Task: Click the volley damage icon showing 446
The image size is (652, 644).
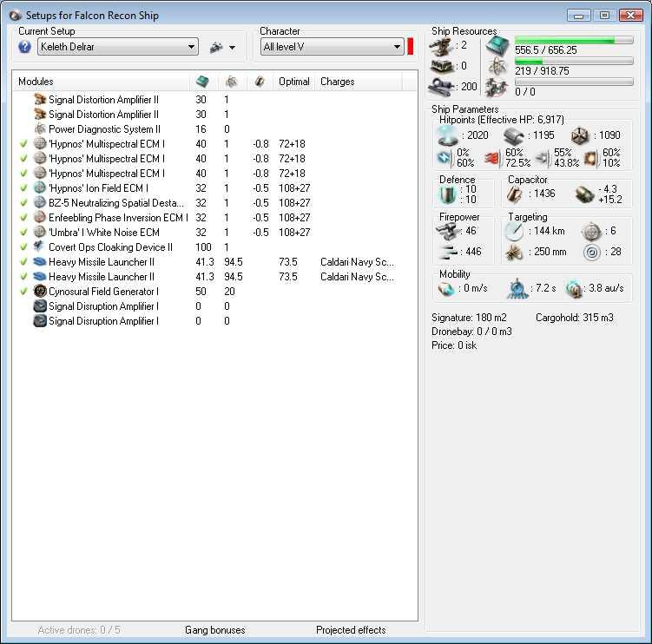Action: [448, 252]
